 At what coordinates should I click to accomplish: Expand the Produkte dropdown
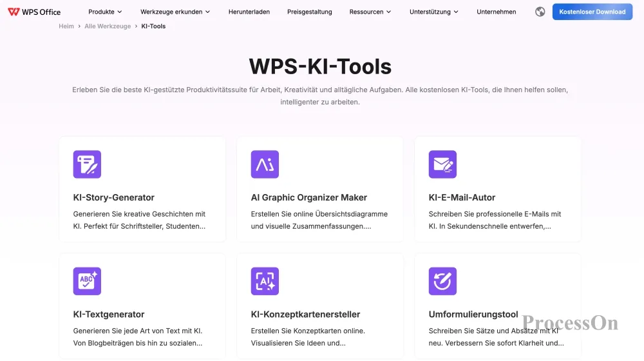click(x=105, y=12)
